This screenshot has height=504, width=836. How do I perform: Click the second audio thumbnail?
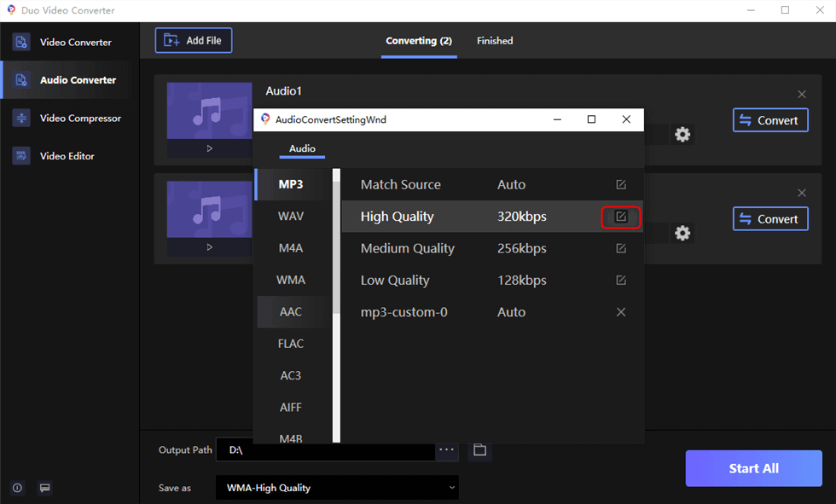click(210, 210)
